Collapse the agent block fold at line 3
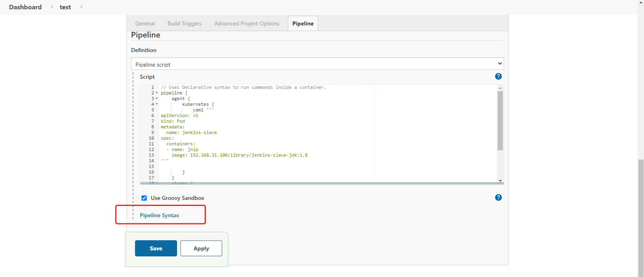 coord(157,99)
